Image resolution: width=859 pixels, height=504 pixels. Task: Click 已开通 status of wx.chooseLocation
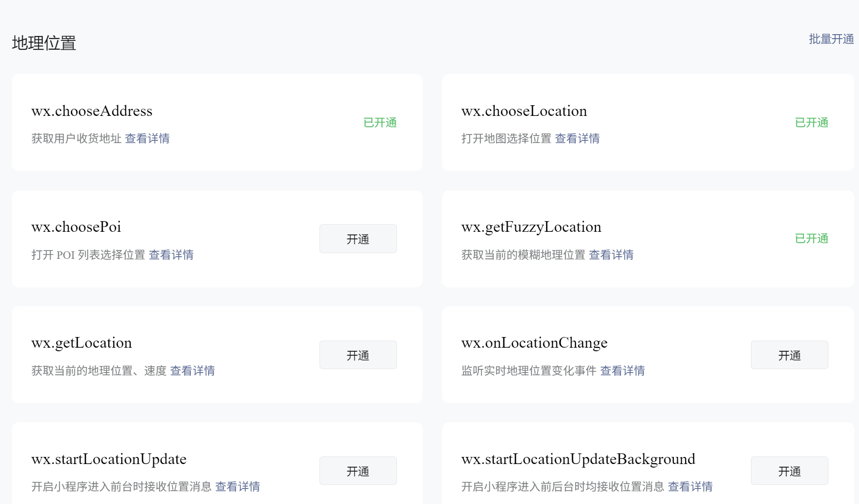point(811,123)
